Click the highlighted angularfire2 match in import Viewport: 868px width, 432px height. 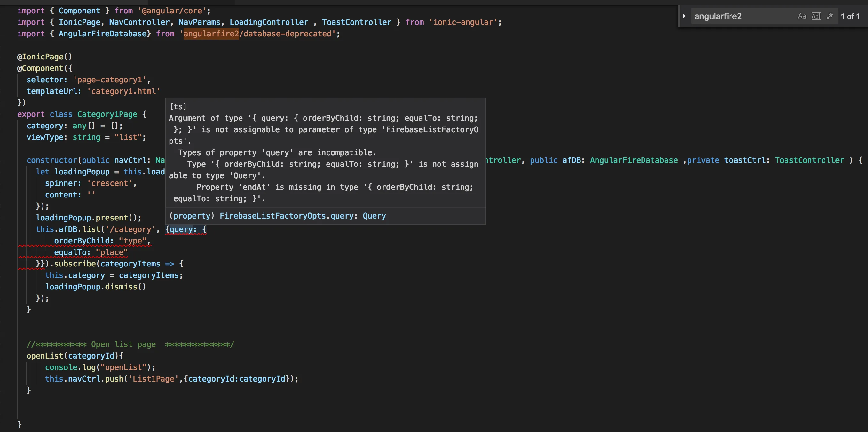211,34
